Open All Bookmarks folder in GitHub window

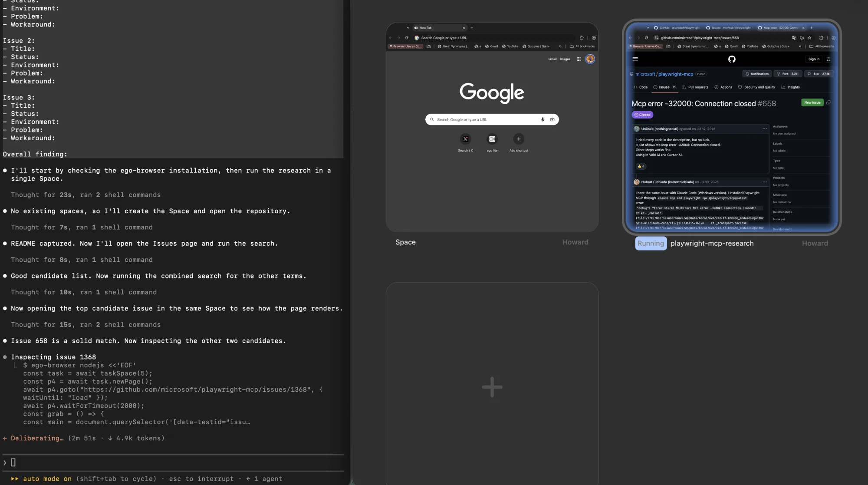[822, 46]
